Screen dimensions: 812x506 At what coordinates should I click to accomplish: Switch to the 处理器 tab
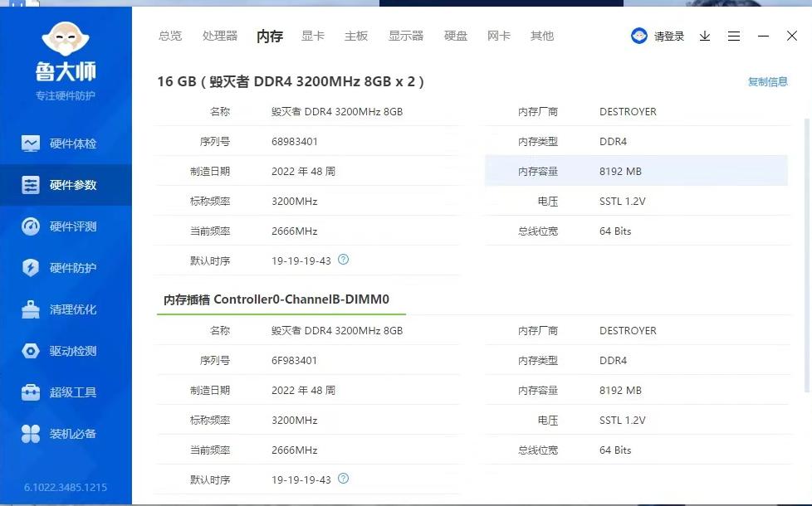[x=219, y=36]
